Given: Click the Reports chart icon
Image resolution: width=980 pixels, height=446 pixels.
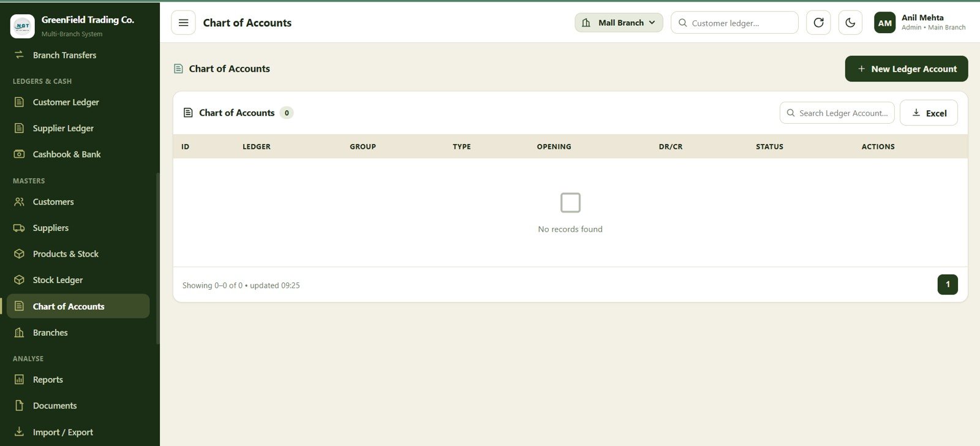Looking at the screenshot, I should 19,379.
